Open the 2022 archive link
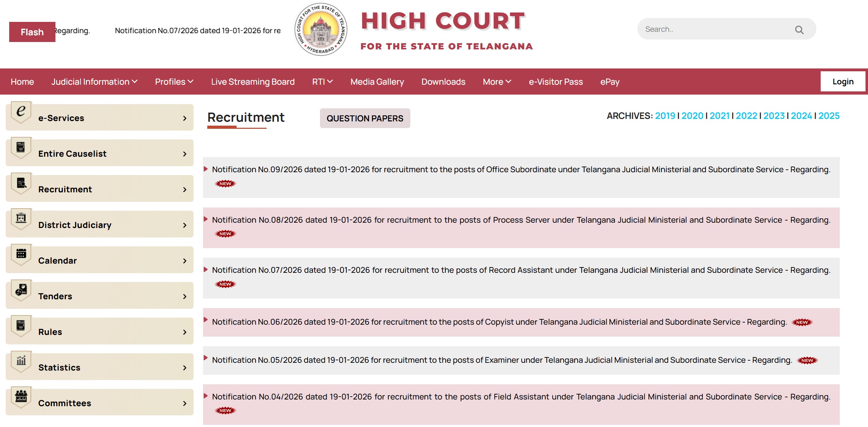The image size is (868, 427). [x=747, y=116]
